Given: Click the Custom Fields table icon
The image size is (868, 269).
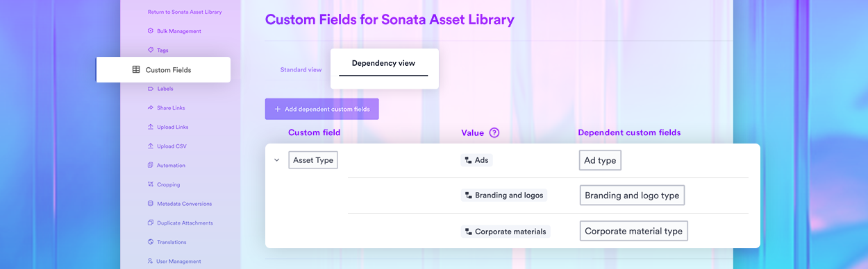Looking at the screenshot, I should pyautogui.click(x=136, y=70).
